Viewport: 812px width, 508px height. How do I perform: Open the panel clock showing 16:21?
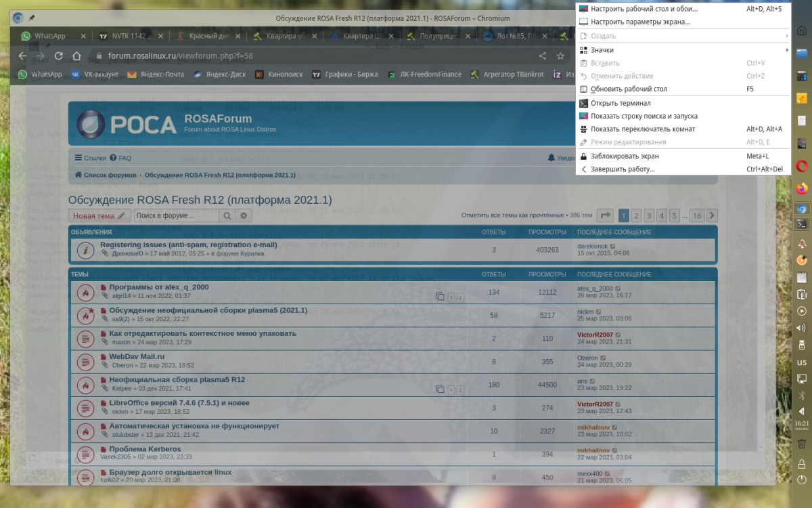(802, 425)
